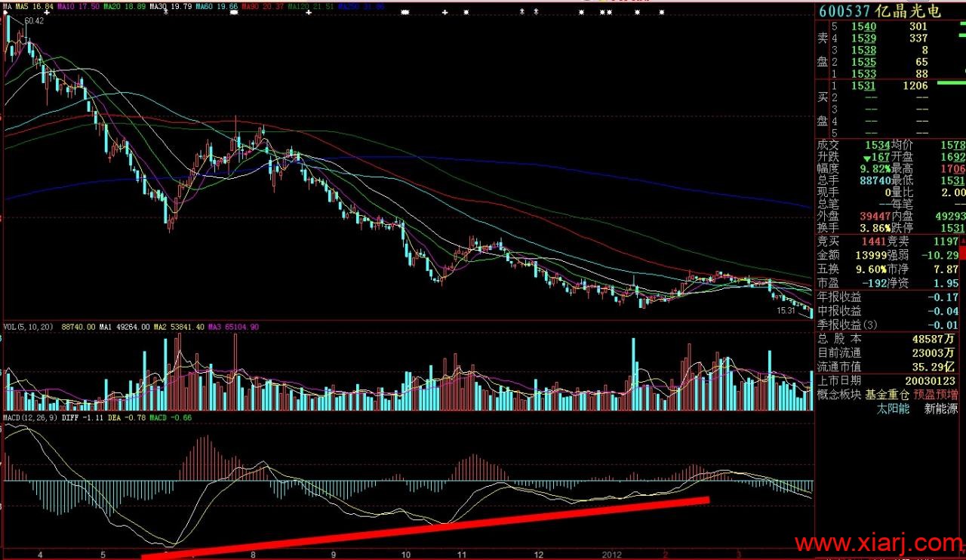Viewport: 966px width, 560px height.
Task: Open the 基金重仓 concept sector link
Action: 887,395
